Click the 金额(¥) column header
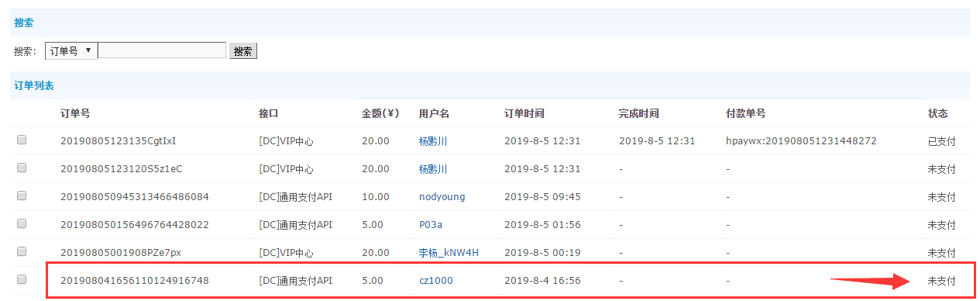This screenshot has width=980, height=301. 380,113
